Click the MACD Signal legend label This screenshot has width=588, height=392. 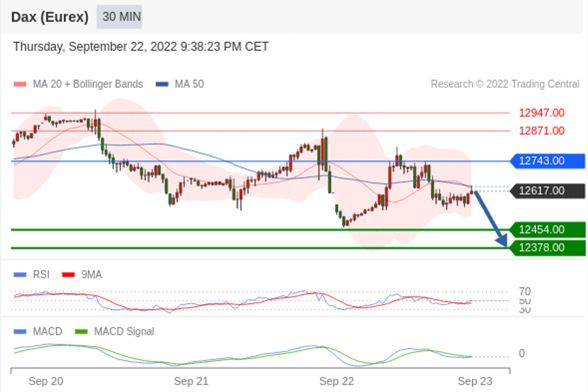click(124, 332)
